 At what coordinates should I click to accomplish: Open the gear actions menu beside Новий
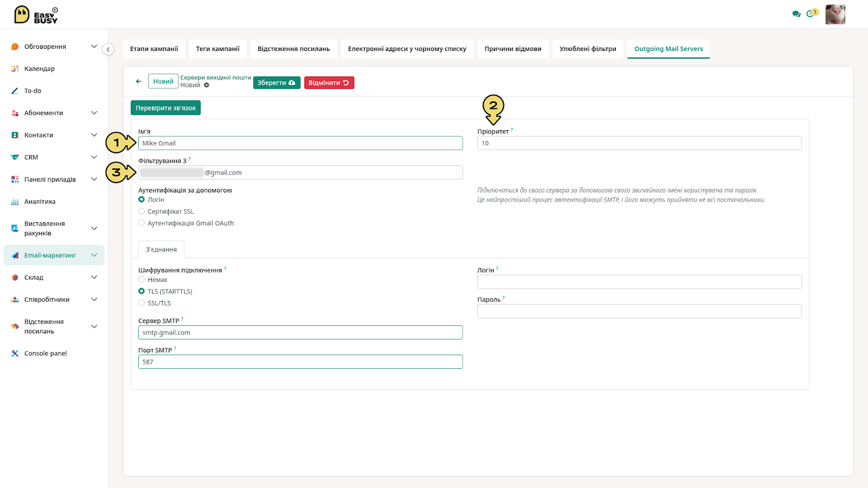tap(207, 85)
